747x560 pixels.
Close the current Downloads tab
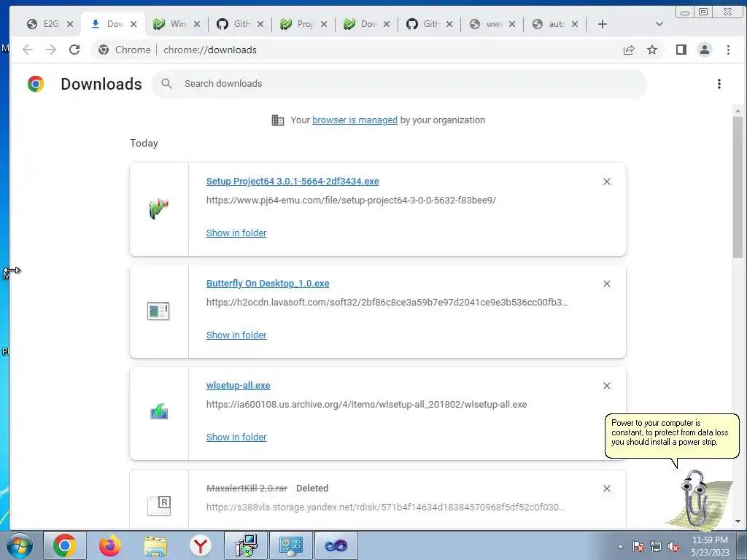tap(133, 24)
